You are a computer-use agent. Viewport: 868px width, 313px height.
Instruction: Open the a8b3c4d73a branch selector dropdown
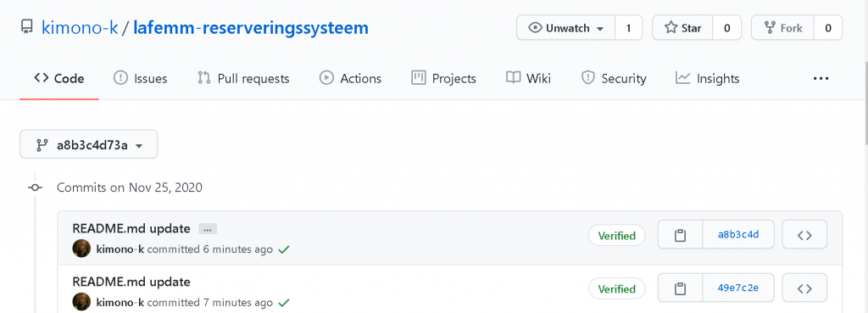point(88,144)
